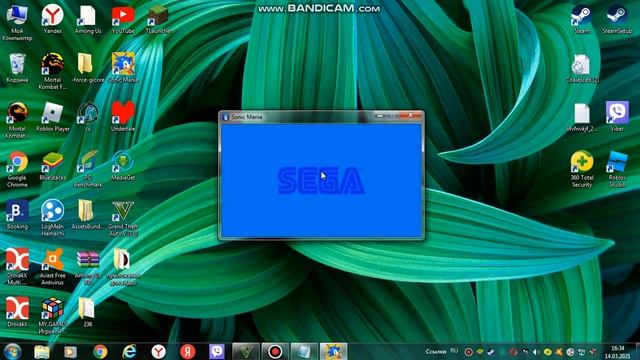Select the Roblox Studio shortcut
640x360 pixels.
(617, 169)
